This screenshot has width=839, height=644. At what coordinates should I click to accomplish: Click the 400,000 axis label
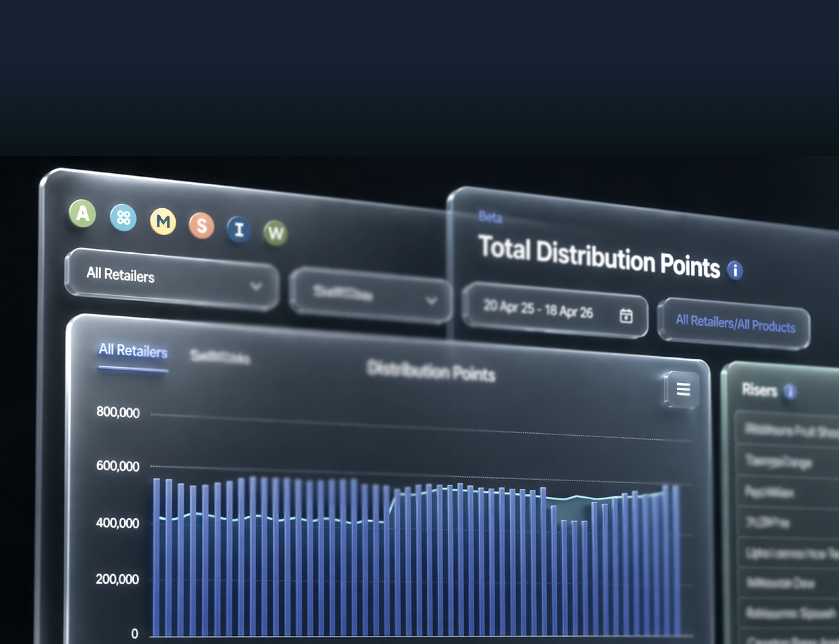(x=118, y=523)
